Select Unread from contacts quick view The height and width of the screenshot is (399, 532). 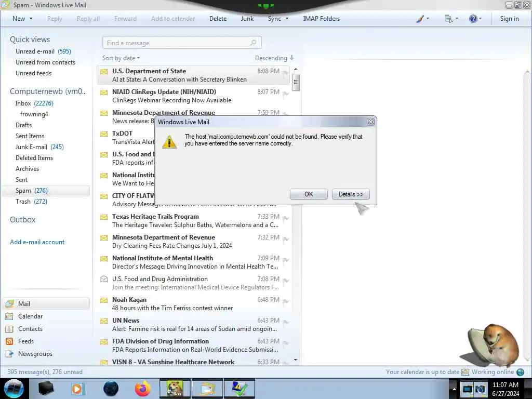pyautogui.click(x=46, y=62)
